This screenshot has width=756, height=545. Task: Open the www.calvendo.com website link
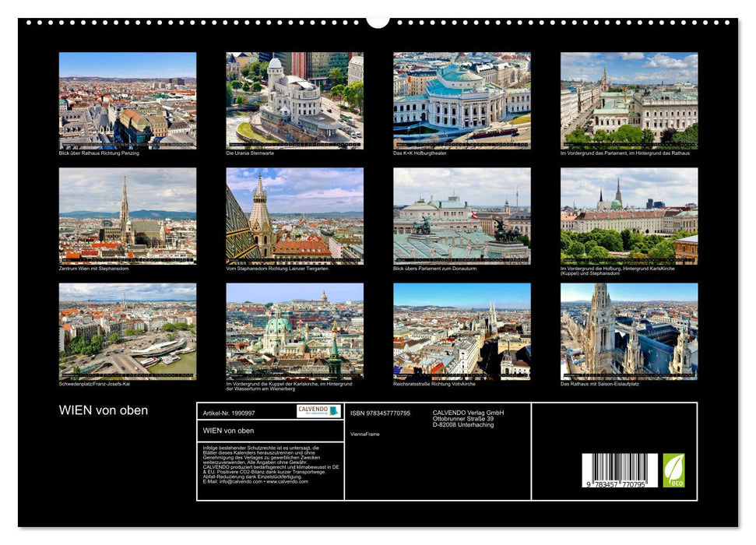[287, 483]
